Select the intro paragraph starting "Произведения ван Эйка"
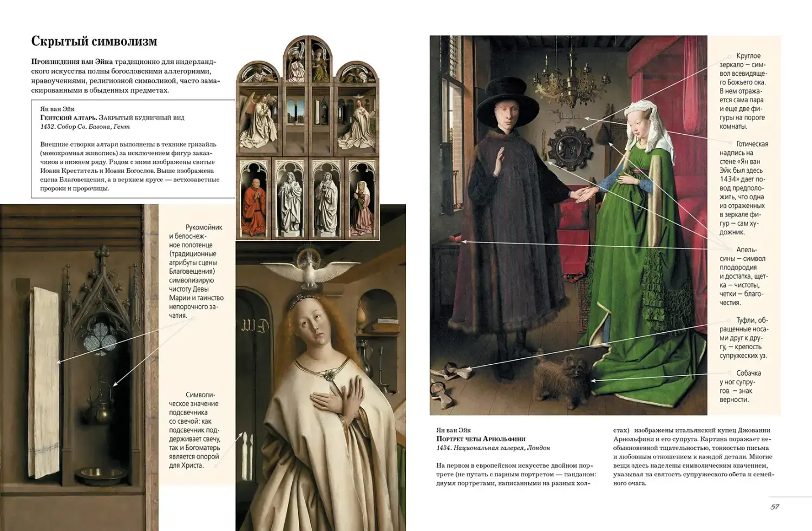Image resolution: width=812 pixels, height=531 pixels. (126, 76)
